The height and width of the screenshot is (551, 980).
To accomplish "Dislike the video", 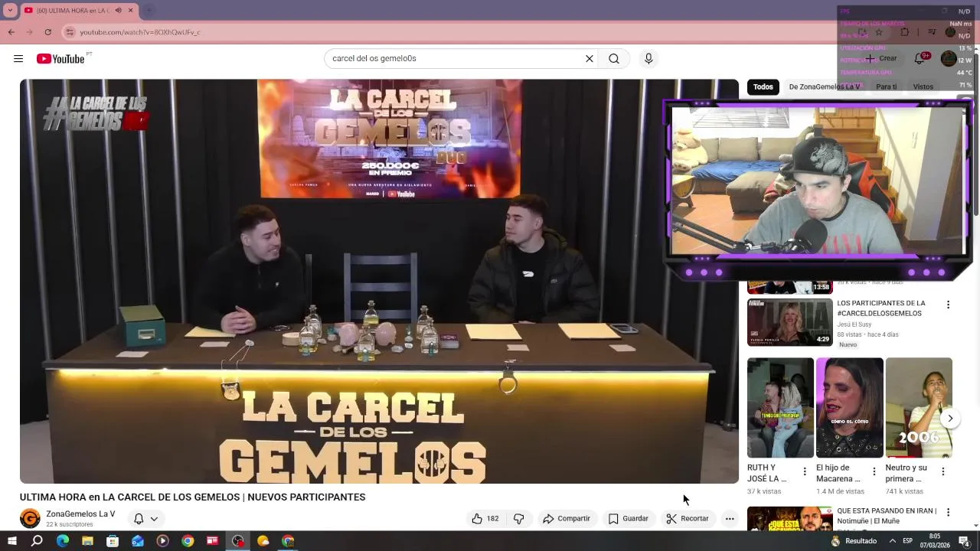I will pyautogui.click(x=519, y=519).
